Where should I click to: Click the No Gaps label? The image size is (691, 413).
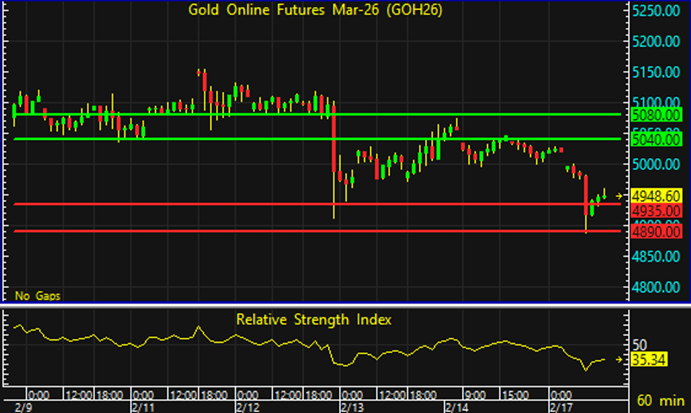tap(35, 296)
